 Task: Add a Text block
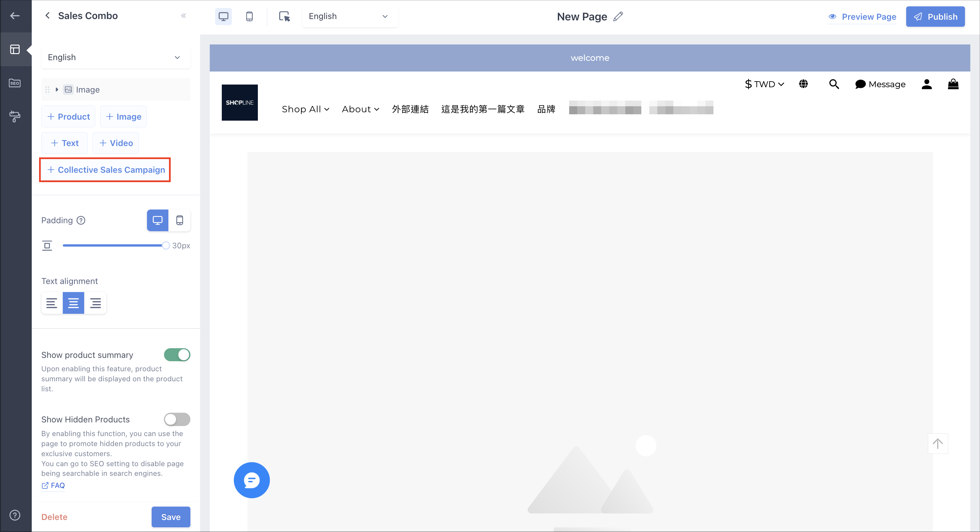(65, 143)
